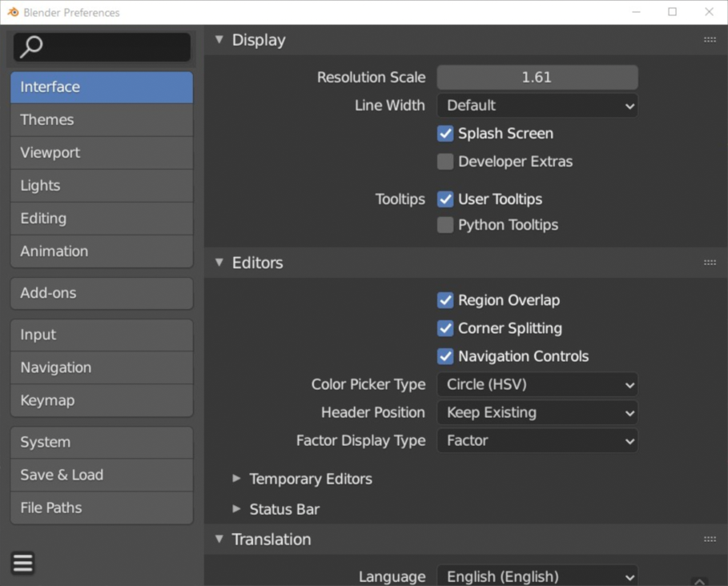The width and height of the screenshot is (728, 586).
Task: Grab the Editors panel drag handle
Action: point(710,263)
